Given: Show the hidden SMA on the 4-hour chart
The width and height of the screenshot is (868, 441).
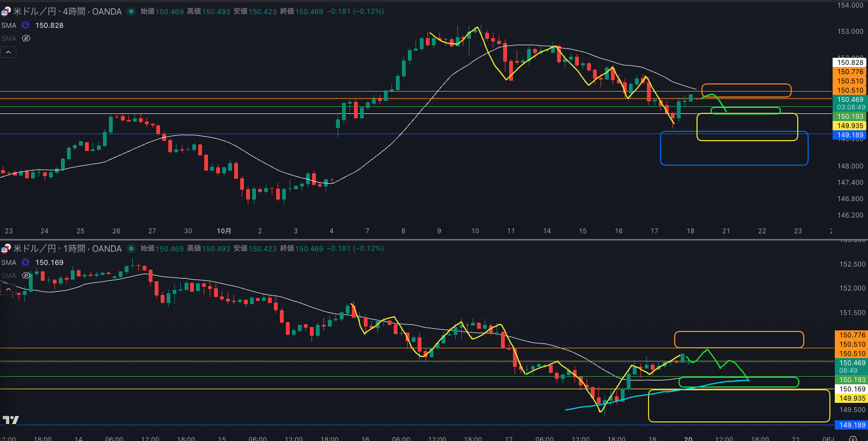Looking at the screenshot, I should [x=26, y=39].
